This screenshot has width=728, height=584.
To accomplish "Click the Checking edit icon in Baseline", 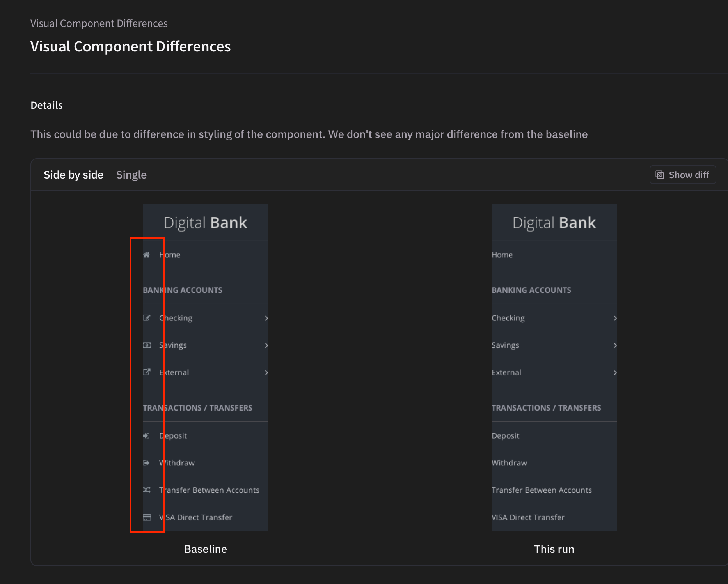I will (146, 318).
